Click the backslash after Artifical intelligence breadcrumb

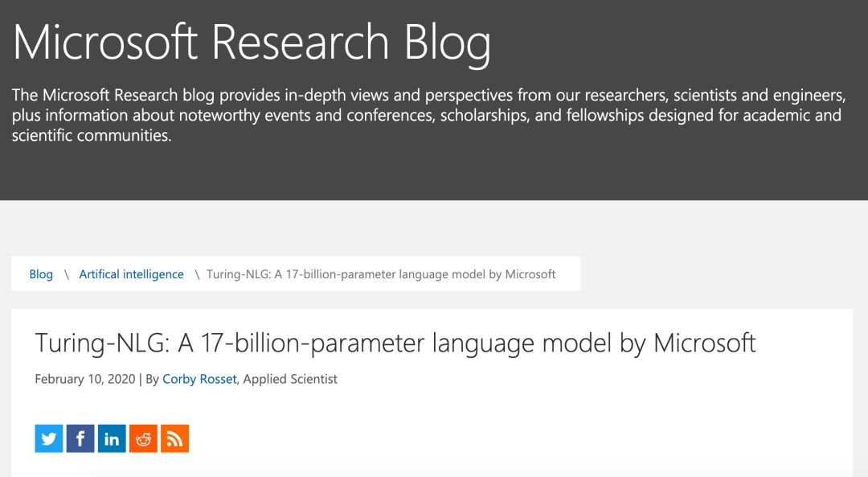[x=195, y=274]
